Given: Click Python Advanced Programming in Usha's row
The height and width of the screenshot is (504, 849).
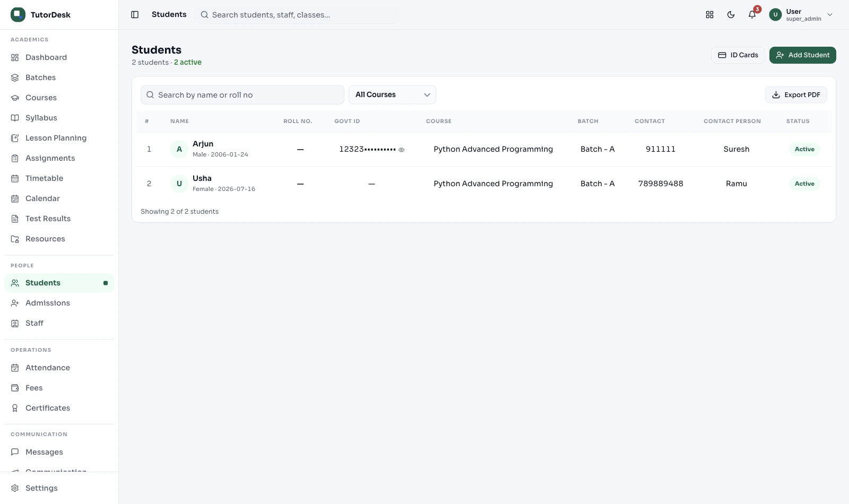Looking at the screenshot, I should 493,184.
